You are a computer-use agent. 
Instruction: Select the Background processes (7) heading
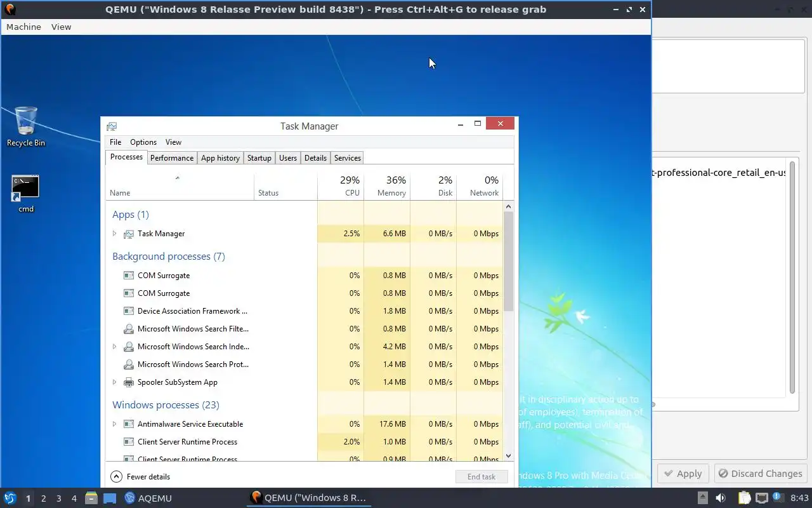click(169, 257)
